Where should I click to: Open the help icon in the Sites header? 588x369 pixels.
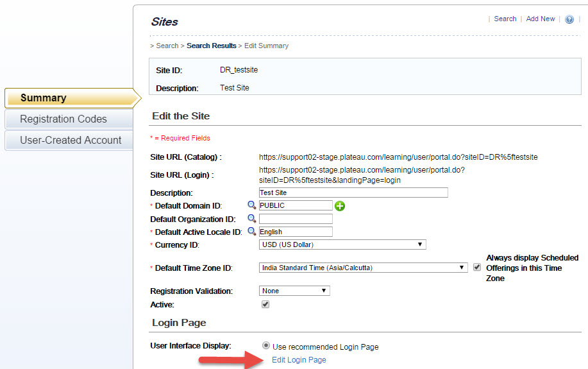(x=569, y=19)
